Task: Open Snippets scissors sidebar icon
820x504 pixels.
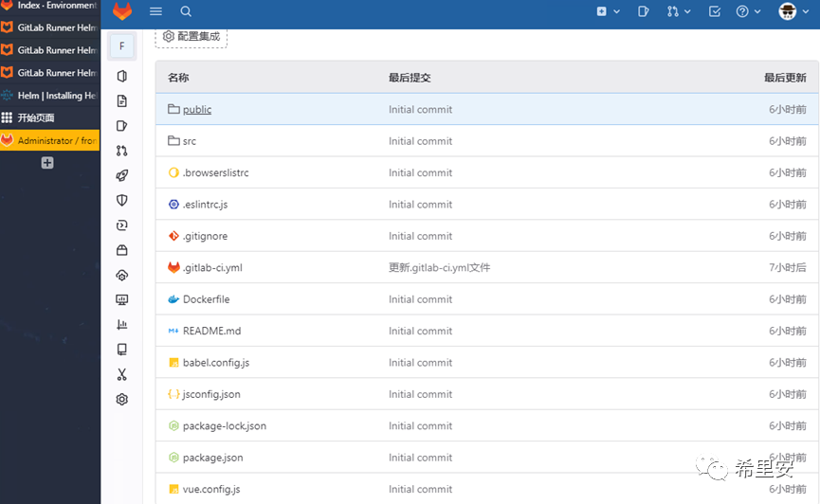Action: [122, 374]
